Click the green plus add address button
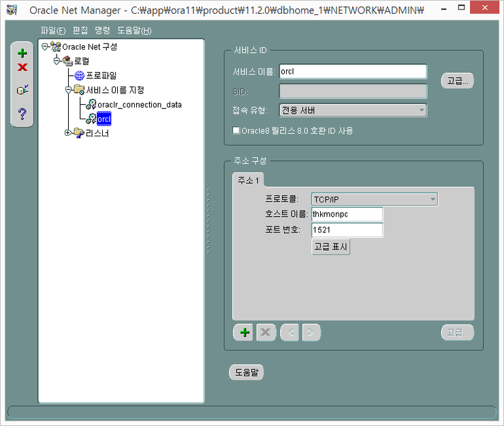The image size is (504, 426). click(245, 333)
